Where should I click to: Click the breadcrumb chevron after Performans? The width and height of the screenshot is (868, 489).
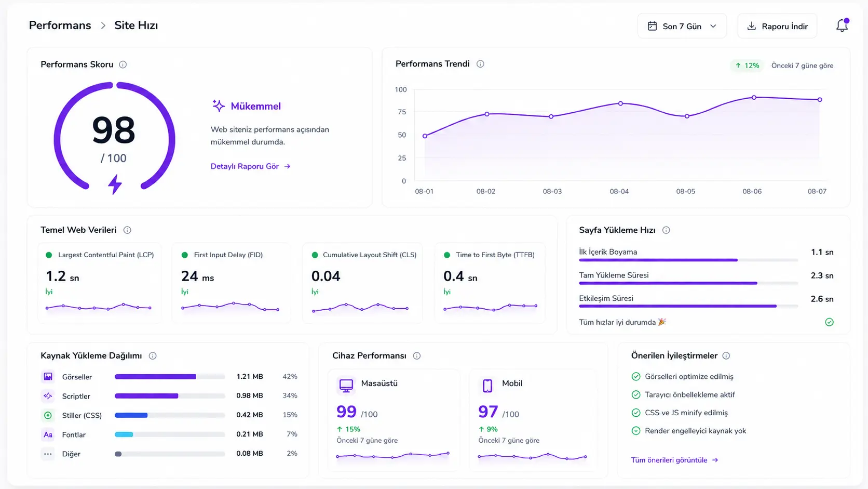pyautogui.click(x=103, y=25)
